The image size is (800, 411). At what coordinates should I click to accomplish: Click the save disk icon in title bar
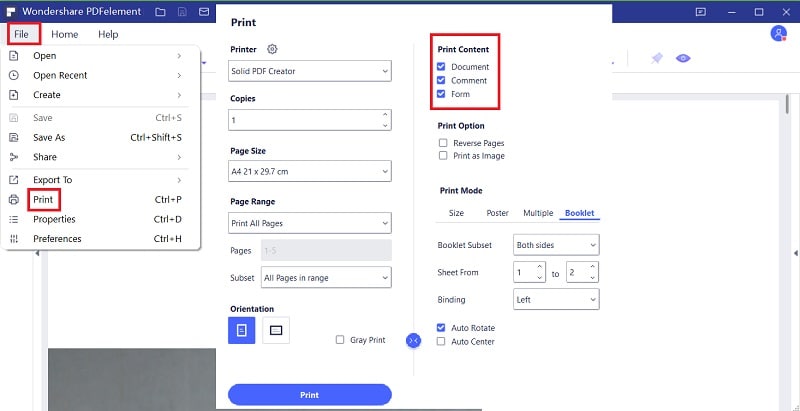coord(182,12)
